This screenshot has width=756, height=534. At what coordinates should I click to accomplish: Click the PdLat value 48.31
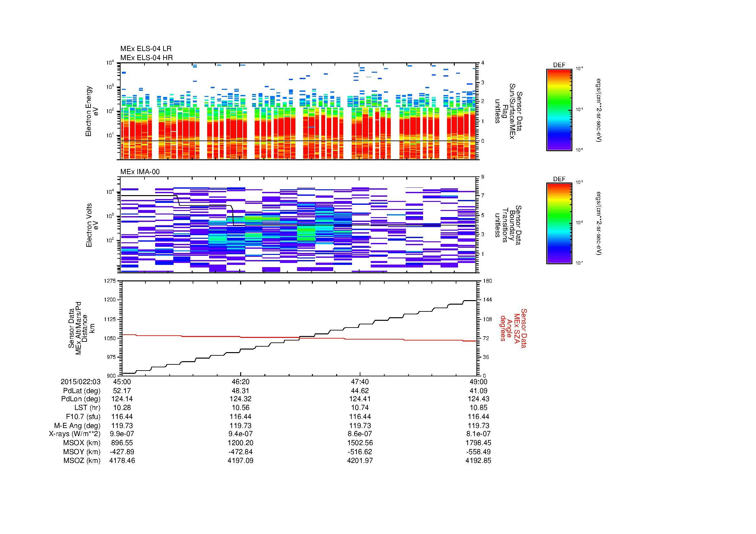[241, 391]
